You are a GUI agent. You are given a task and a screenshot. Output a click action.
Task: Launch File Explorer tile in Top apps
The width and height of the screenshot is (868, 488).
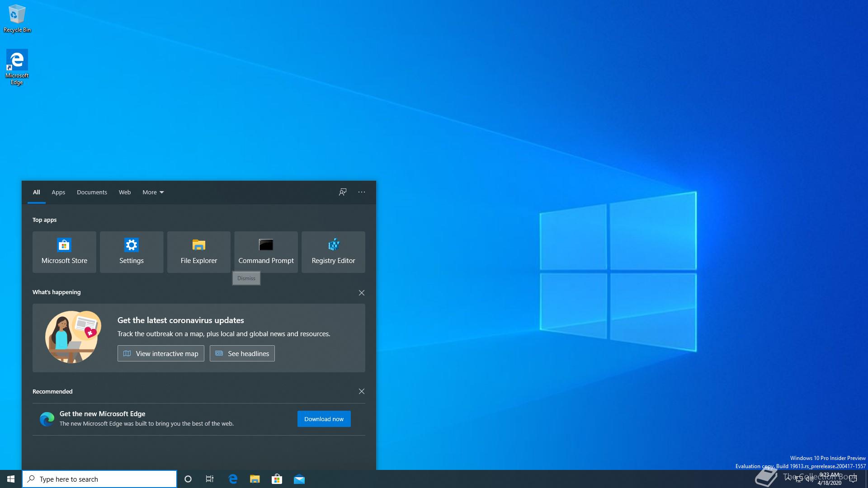tap(199, 252)
